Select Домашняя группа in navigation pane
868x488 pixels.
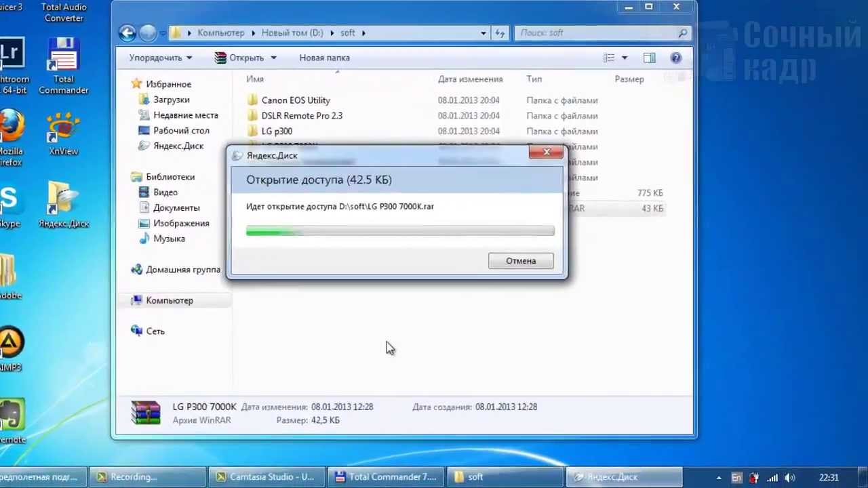tap(183, 270)
